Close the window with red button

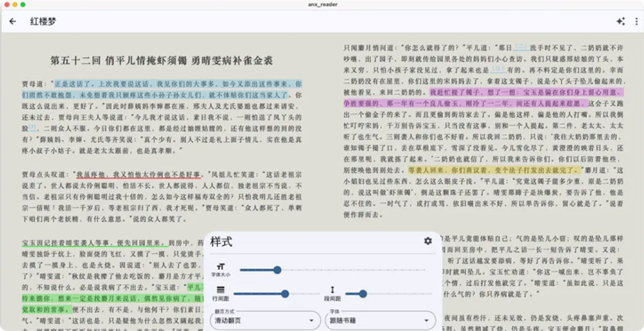(x=6, y=4)
